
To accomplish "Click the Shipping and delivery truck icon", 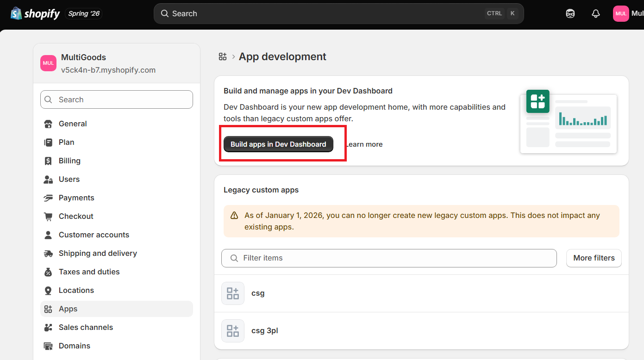I will [48, 253].
